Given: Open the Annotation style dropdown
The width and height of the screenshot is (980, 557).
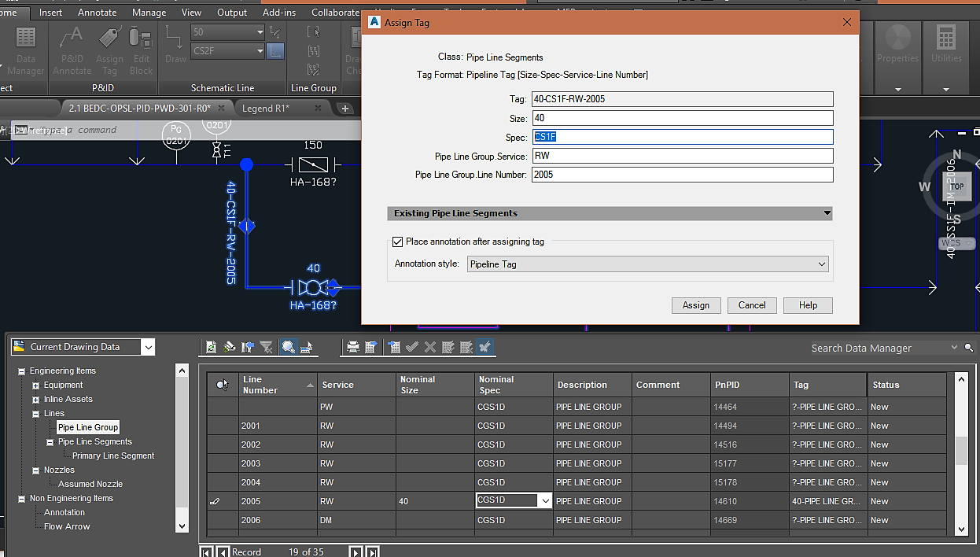Looking at the screenshot, I should (x=821, y=264).
